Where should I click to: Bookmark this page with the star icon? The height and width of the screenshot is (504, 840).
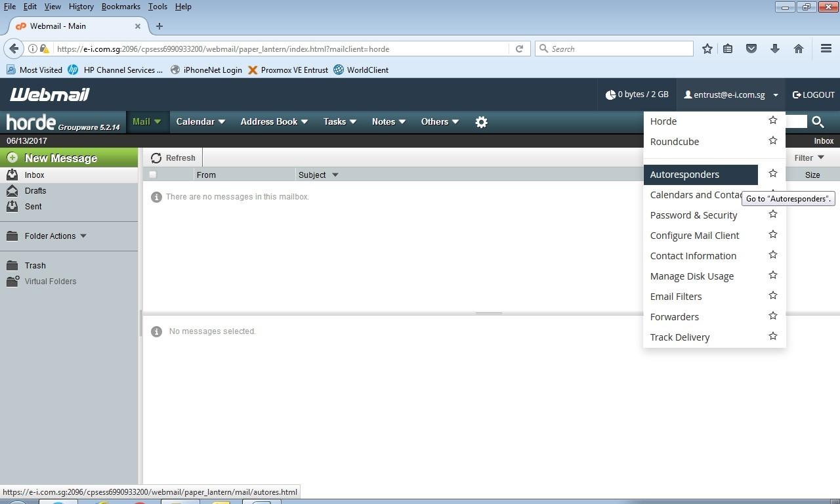click(x=707, y=49)
